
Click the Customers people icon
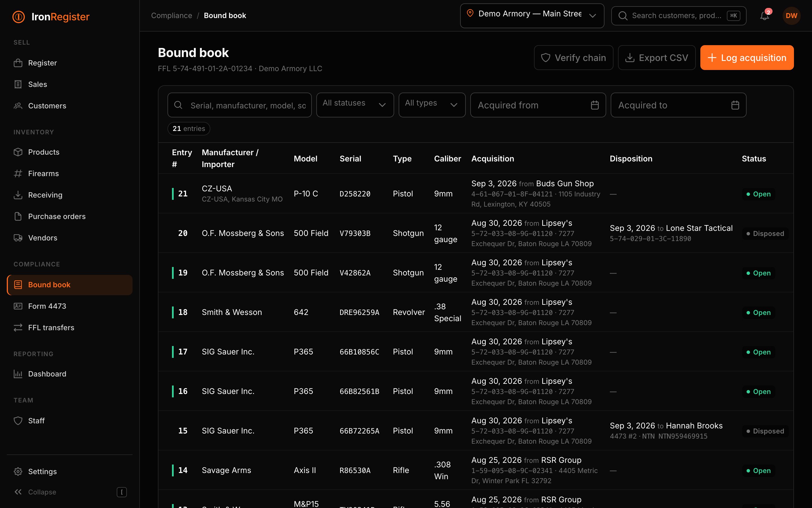[x=18, y=106]
